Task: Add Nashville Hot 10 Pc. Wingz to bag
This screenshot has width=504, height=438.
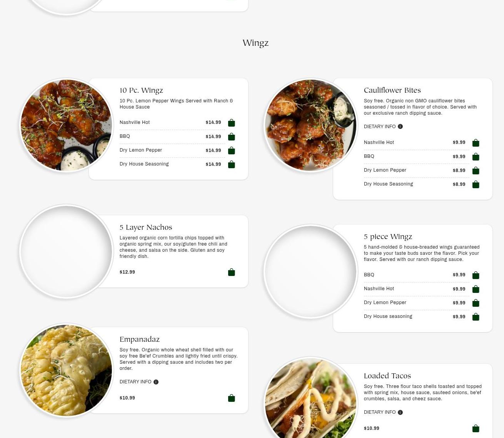Action: [231, 123]
